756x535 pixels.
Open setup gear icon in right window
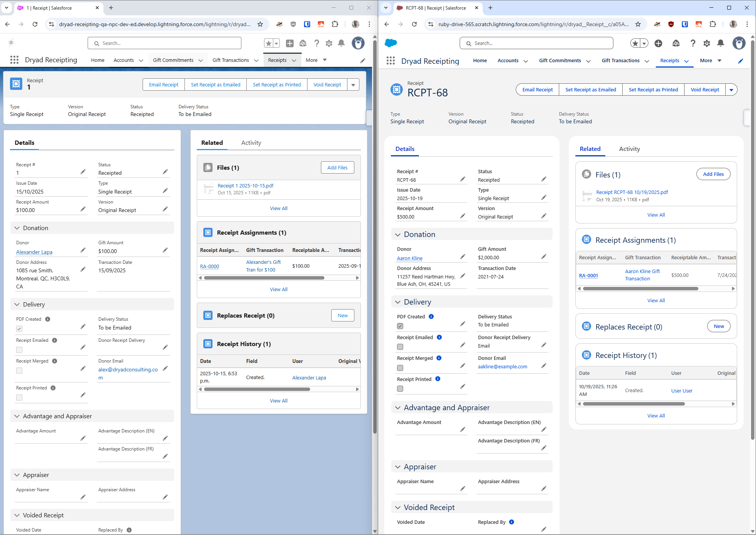tap(707, 43)
